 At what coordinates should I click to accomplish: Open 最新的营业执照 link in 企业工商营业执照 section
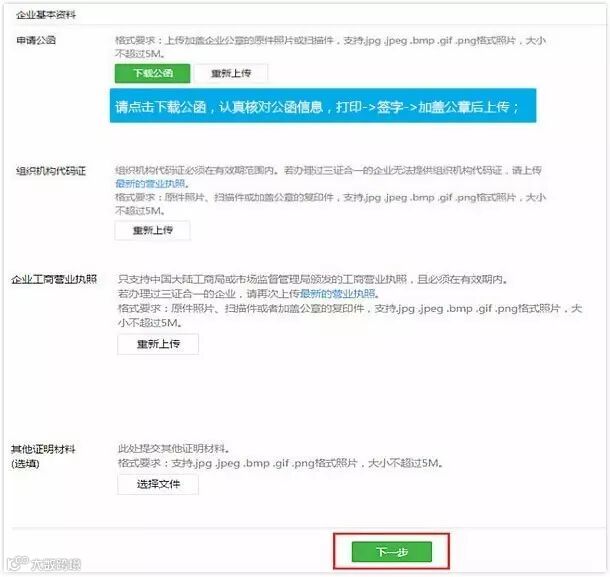(x=338, y=293)
